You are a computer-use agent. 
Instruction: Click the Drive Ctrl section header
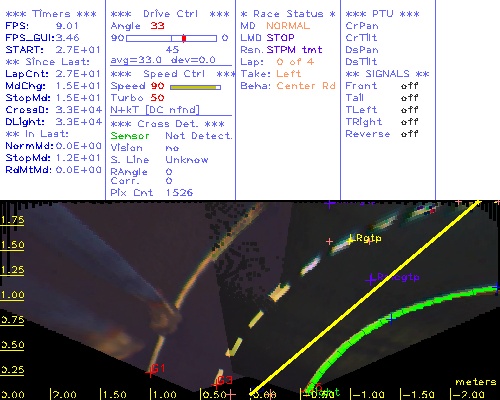click(170, 14)
